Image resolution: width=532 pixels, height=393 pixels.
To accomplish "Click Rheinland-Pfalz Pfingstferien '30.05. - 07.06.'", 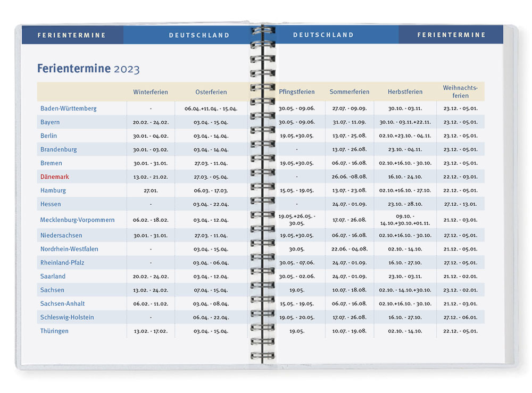I will pyautogui.click(x=296, y=263).
